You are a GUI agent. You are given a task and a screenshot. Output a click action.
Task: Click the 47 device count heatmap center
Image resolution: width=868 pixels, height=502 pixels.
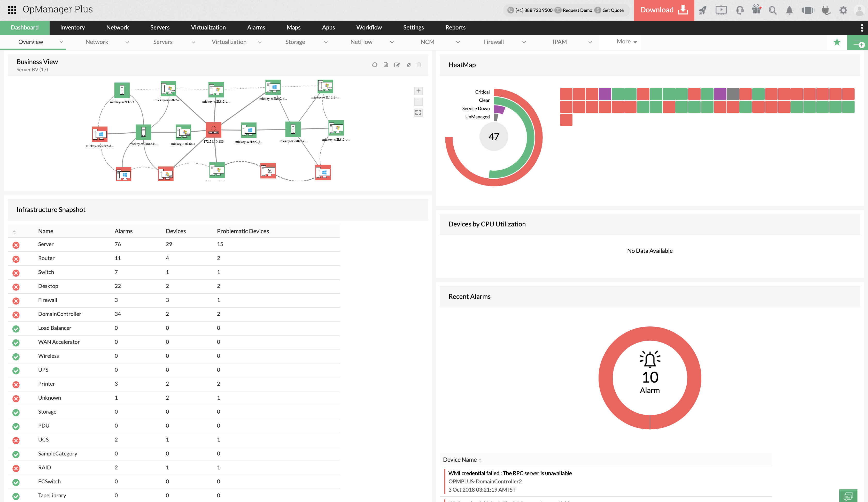494,137
